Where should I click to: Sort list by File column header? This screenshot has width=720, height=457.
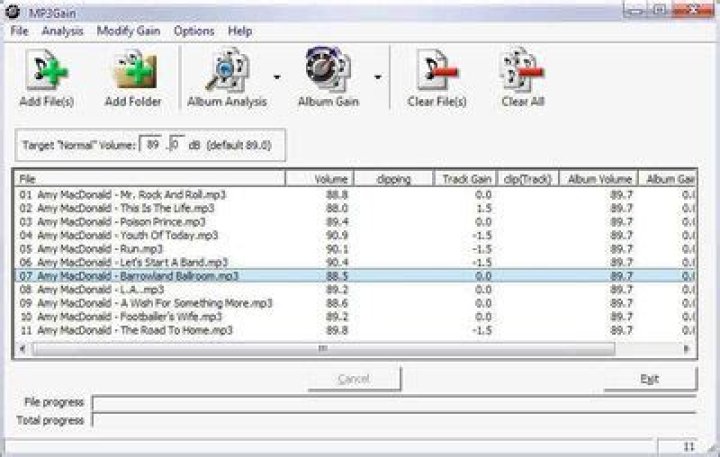click(x=150, y=179)
